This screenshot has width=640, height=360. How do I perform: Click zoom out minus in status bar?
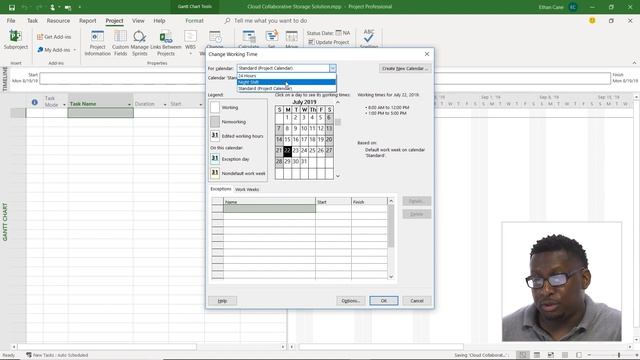pyautogui.click(x=589, y=355)
